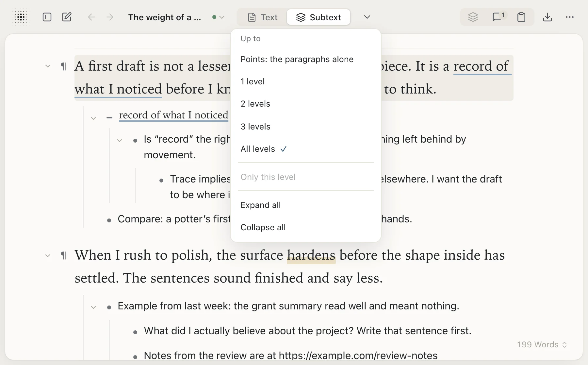Click the 'Compare: a potter's first' bullet text
The height and width of the screenshot is (365, 588).
point(174,219)
